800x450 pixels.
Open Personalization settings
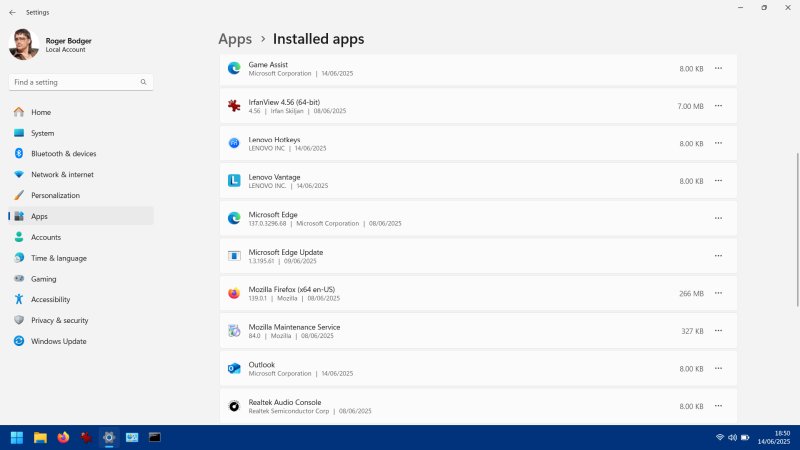pos(81,195)
